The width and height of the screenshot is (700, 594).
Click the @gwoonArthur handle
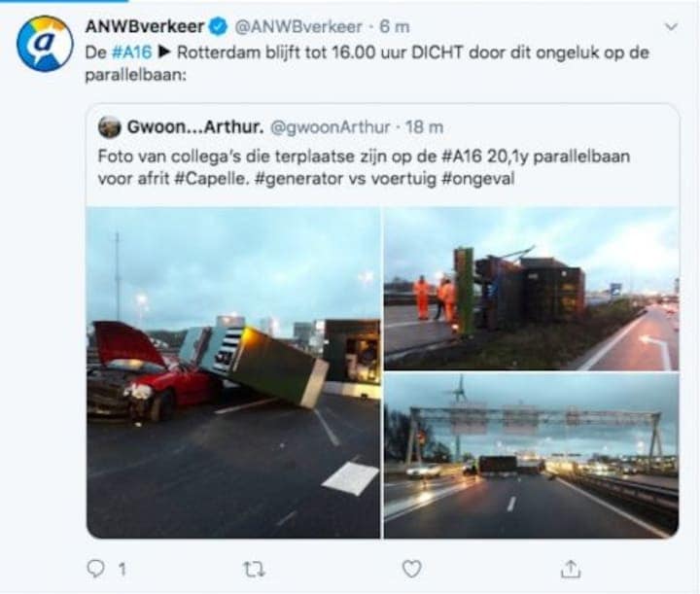[x=331, y=127]
